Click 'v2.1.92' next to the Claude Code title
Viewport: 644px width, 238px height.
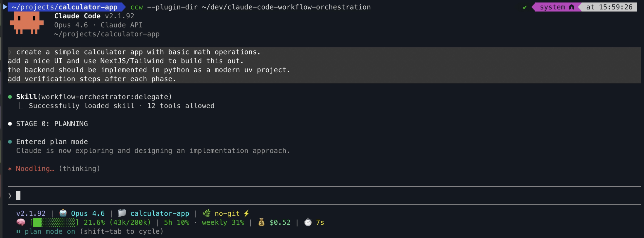(x=120, y=16)
